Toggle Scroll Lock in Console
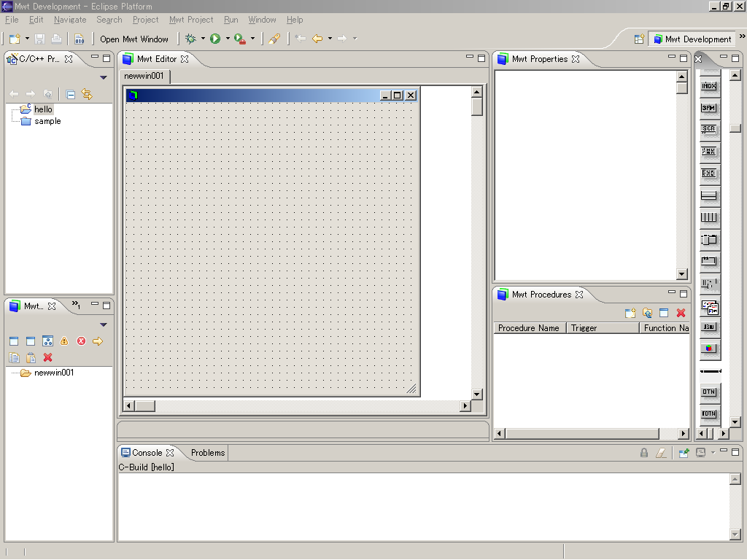 [x=644, y=453]
